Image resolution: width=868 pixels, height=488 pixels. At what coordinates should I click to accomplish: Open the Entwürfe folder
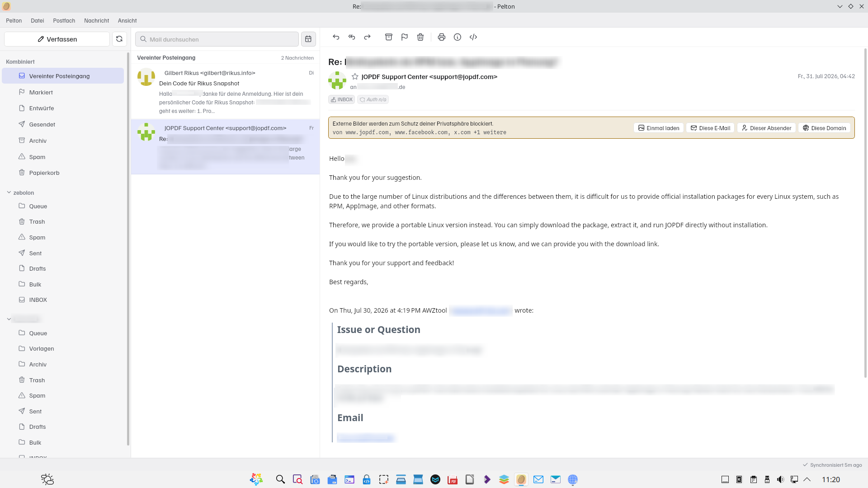pos(63,108)
